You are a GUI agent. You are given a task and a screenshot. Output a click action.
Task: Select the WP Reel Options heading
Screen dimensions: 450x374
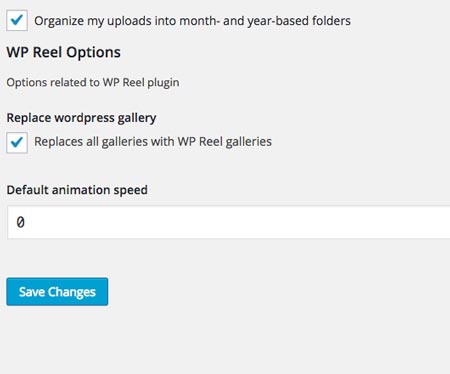64,53
